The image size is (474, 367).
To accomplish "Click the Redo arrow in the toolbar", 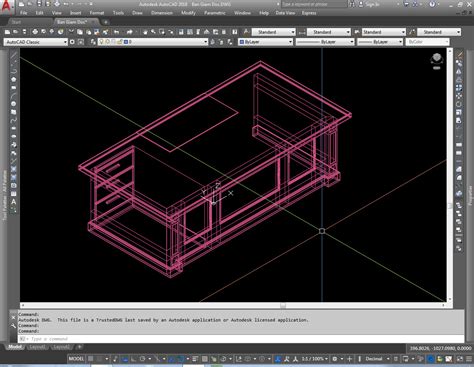I will pos(129,32).
